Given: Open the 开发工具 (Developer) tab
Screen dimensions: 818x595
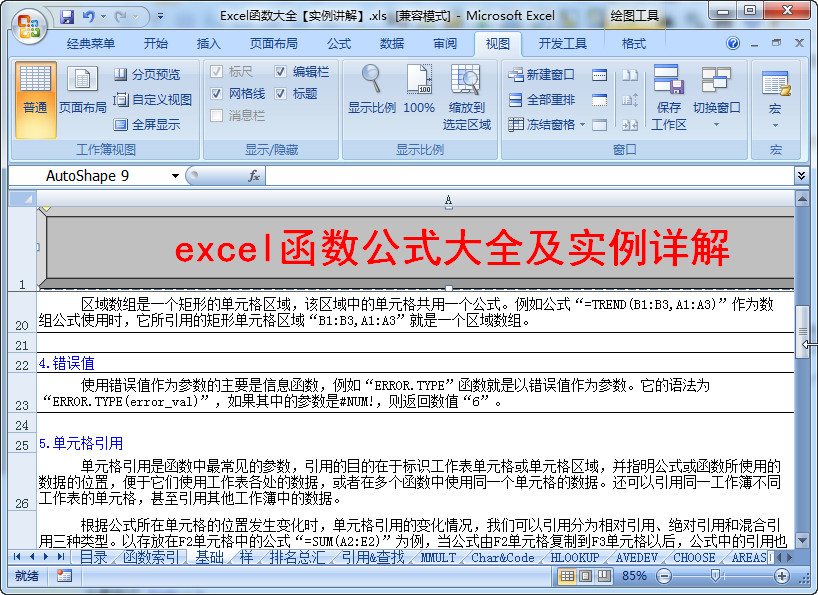Looking at the screenshot, I should (x=562, y=44).
